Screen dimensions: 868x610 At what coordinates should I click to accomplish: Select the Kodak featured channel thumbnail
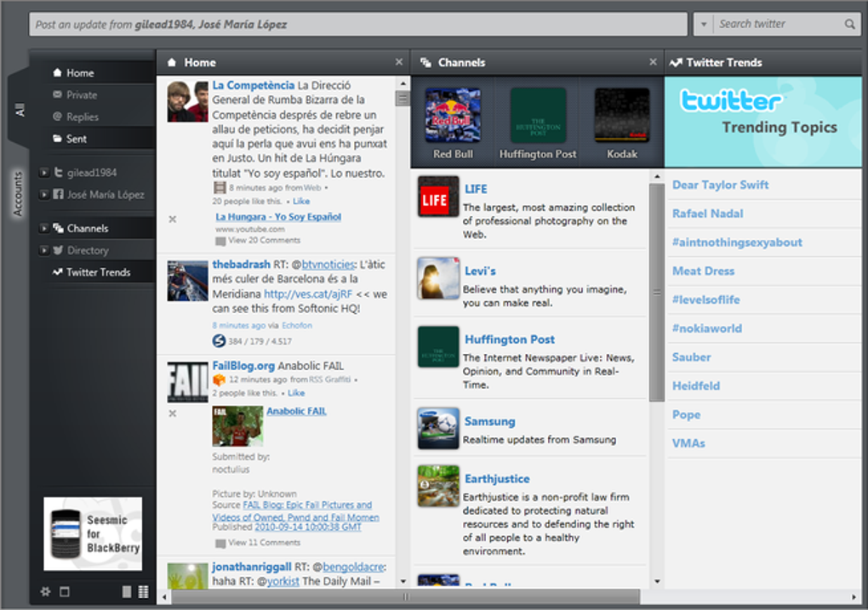[x=622, y=115]
